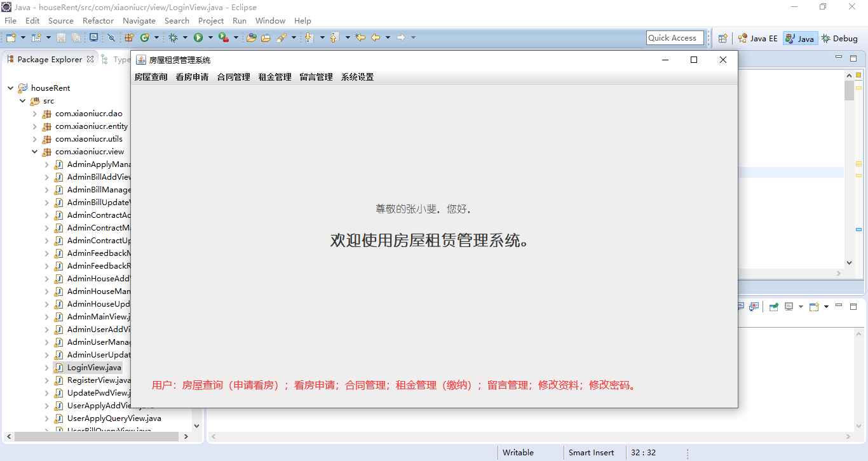Open the Debug configurations dropdown arrow
Viewport: 868px width, 461px height.
[x=185, y=37]
